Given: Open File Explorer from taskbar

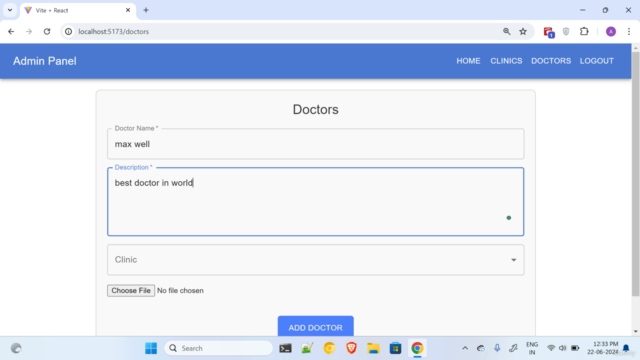Looking at the screenshot, I should [373, 348].
